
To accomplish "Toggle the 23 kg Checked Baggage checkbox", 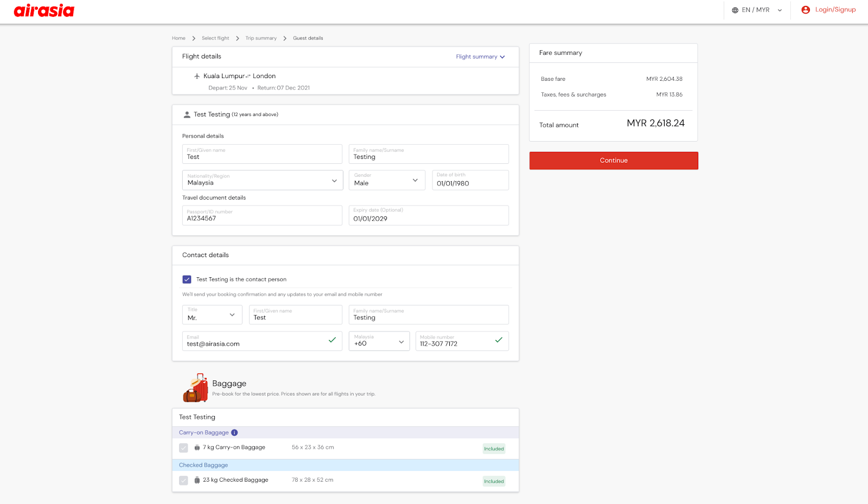I will point(183,481).
